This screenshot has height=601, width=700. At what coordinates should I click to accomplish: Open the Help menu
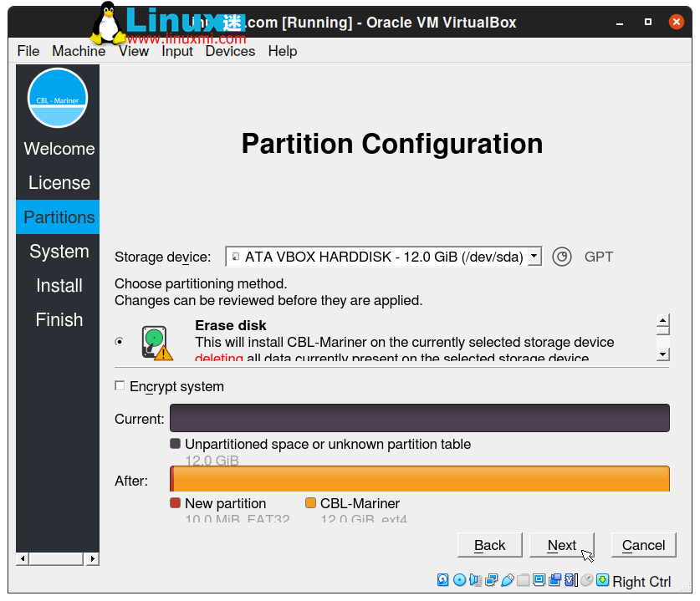(x=283, y=51)
